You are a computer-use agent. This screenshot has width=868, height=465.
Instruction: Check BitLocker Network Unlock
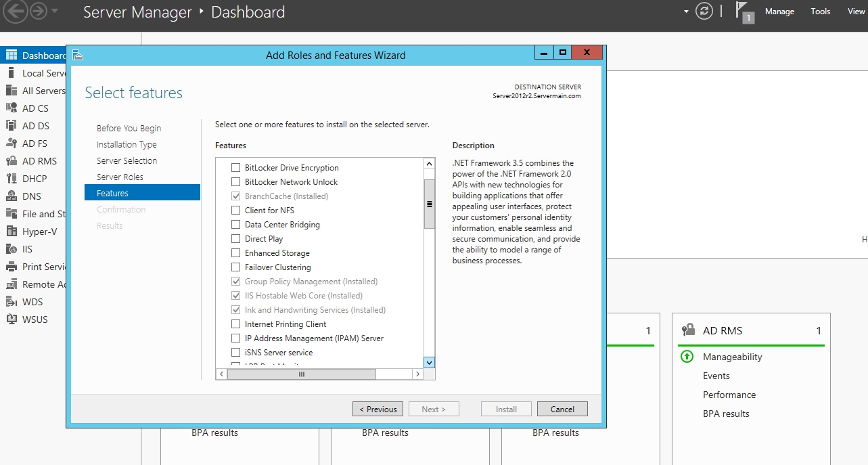pyautogui.click(x=236, y=181)
